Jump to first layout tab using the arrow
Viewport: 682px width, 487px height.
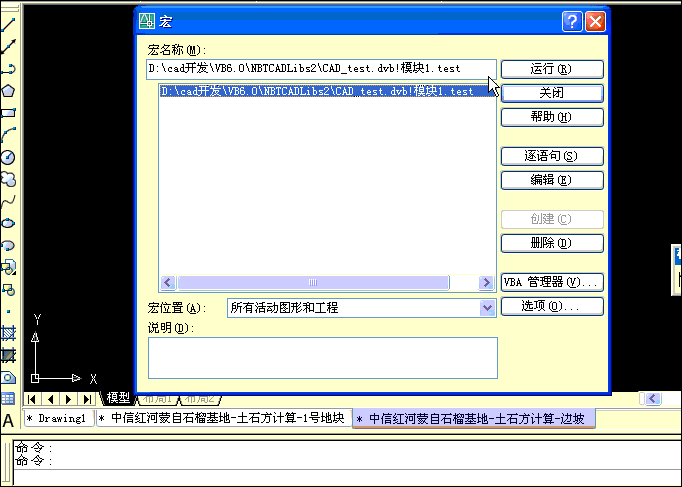point(32,399)
